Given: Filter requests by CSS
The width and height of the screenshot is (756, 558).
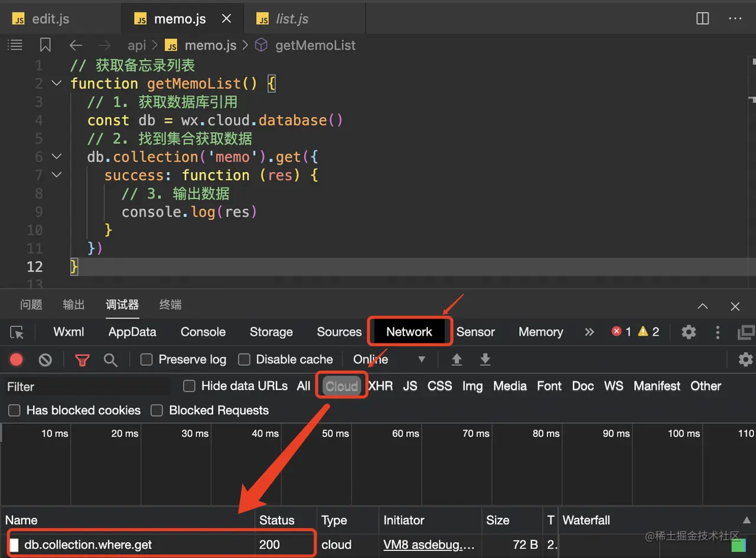Looking at the screenshot, I should 440,386.
